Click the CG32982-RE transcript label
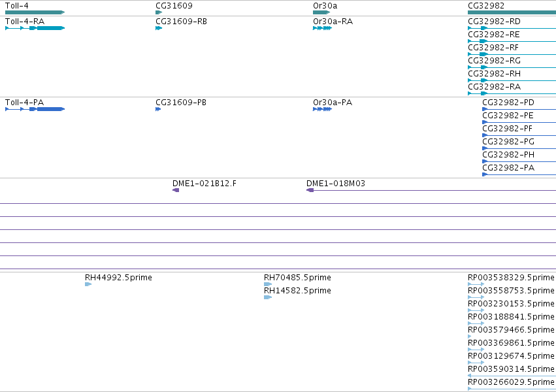Viewport: 556px width, 392px height. pos(494,35)
